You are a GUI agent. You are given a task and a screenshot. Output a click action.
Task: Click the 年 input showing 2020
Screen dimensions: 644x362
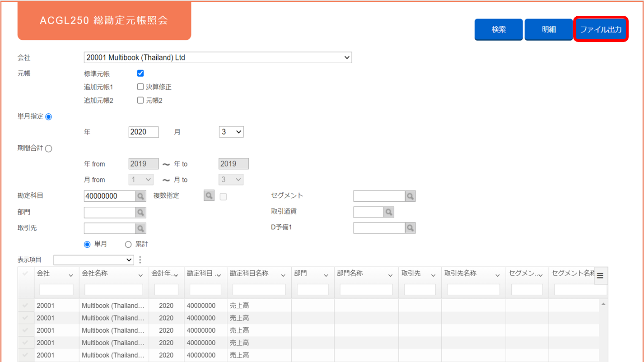coord(144,132)
